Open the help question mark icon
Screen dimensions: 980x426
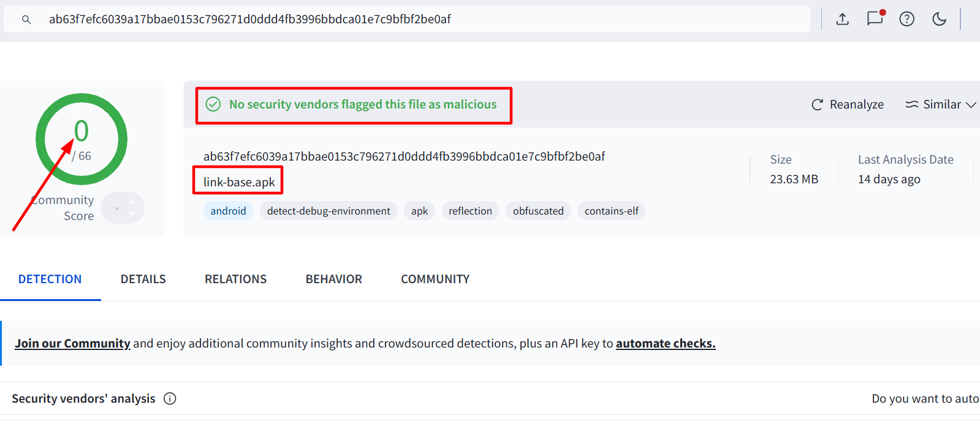[x=907, y=19]
